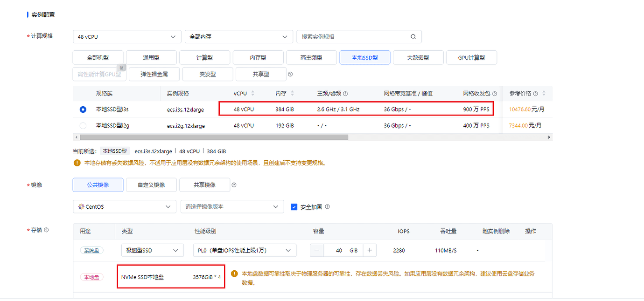Image resolution: width=644 pixels, height=301 pixels.
Task: Click warning icon in 本地盘 row
Action: point(235,274)
